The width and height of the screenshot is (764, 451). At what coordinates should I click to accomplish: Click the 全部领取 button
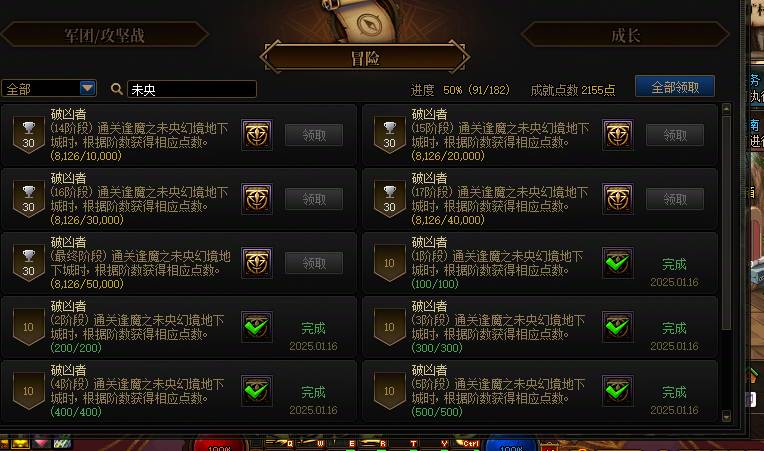(x=675, y=87)
